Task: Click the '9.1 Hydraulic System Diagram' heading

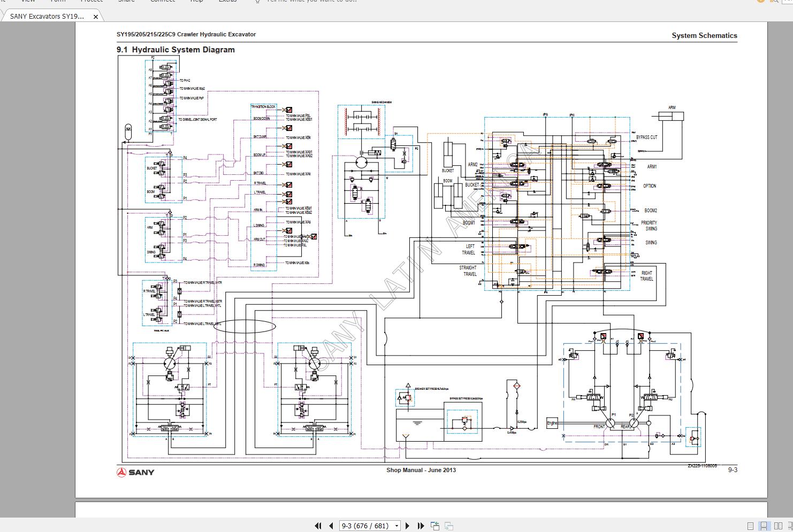Action: (176, 50)
